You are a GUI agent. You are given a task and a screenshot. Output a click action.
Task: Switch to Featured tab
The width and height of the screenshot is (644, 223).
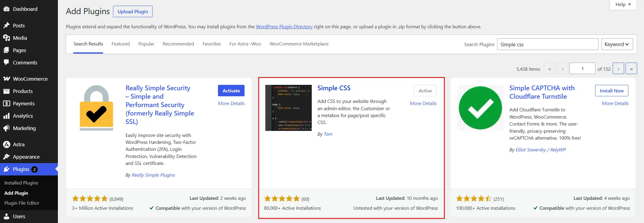pos(121,44)
